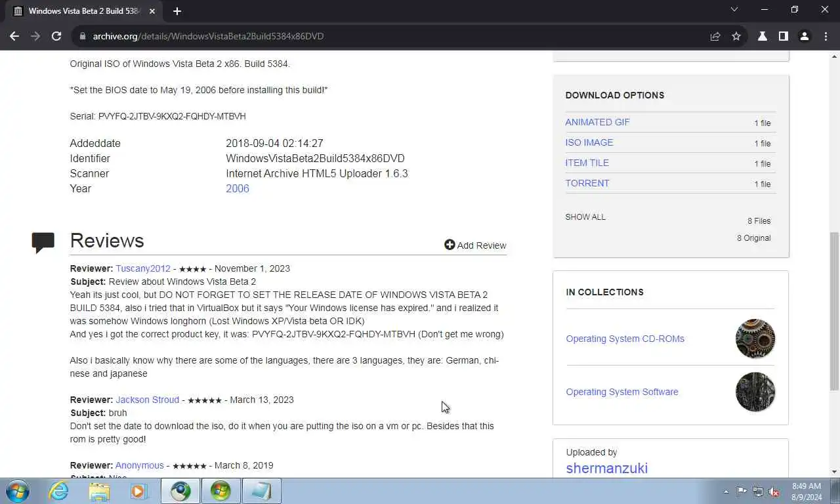Open a new browser tab
This screenshot has height=504, width=840.
tap(177, 10)
